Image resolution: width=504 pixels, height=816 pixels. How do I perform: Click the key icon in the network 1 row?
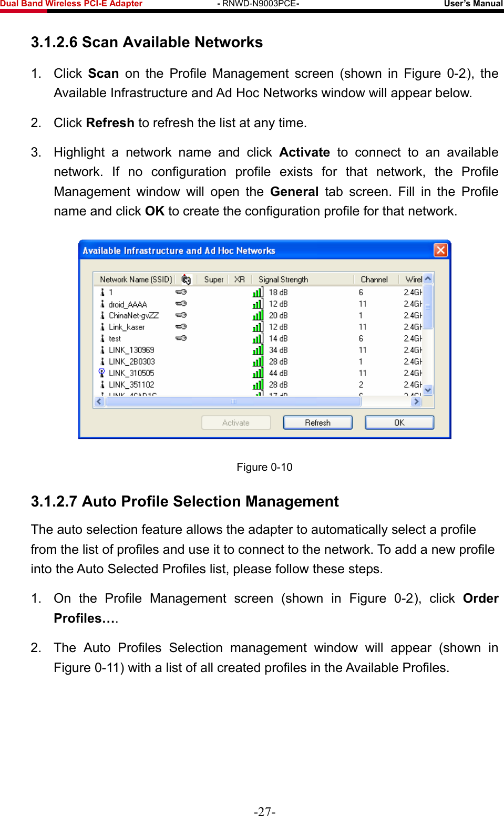(x=181, y=292)
